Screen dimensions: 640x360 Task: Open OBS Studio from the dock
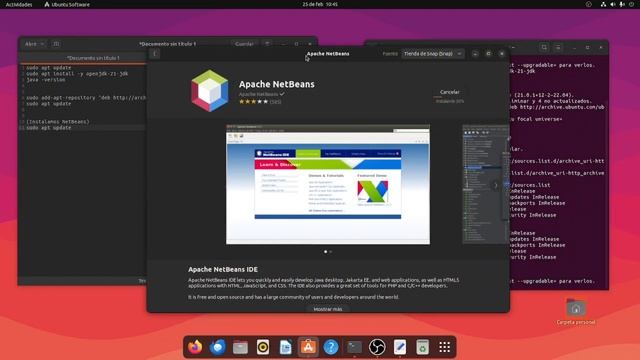377,347
